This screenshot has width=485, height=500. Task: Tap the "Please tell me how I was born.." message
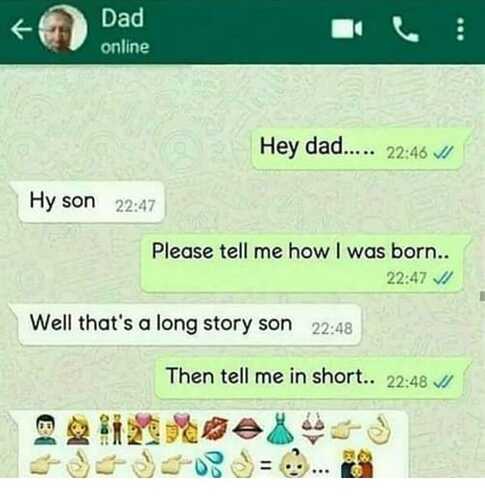[x=304, y=263]
